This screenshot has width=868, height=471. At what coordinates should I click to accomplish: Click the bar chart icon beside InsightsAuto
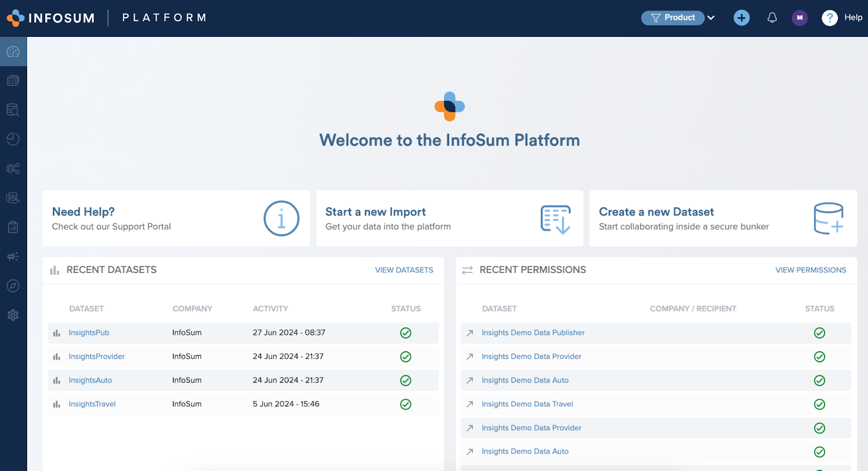56,381
